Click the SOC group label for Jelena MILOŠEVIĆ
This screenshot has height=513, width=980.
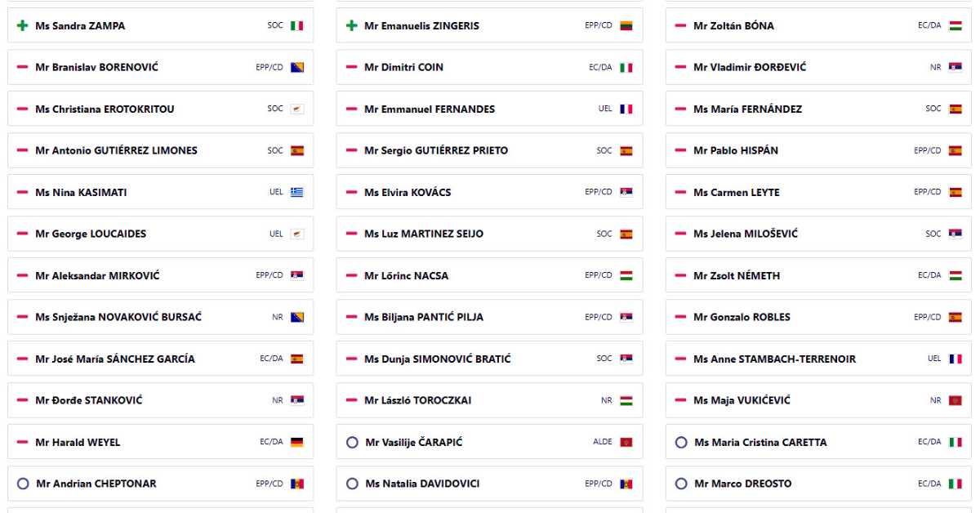click(x=933, y=234)
